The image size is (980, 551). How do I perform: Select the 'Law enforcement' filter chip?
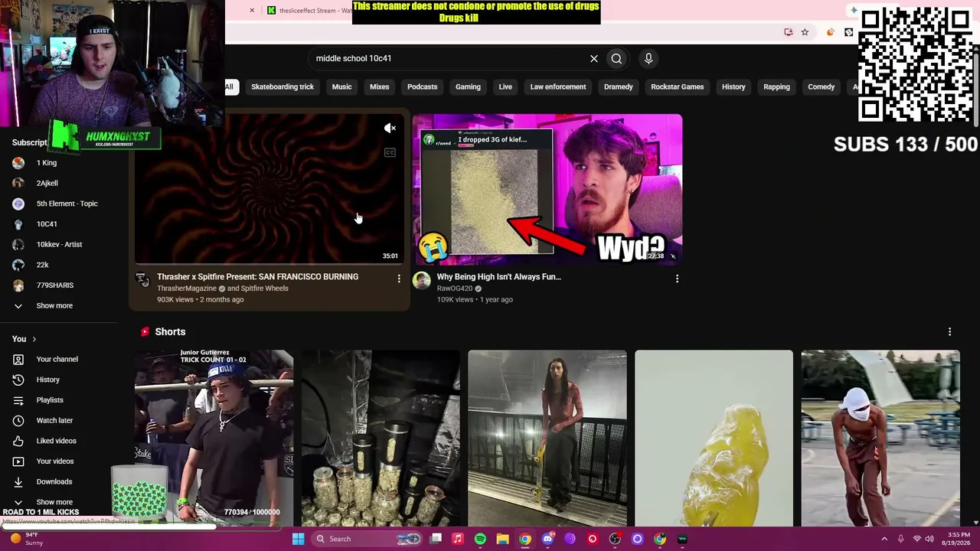click(558, 86)
